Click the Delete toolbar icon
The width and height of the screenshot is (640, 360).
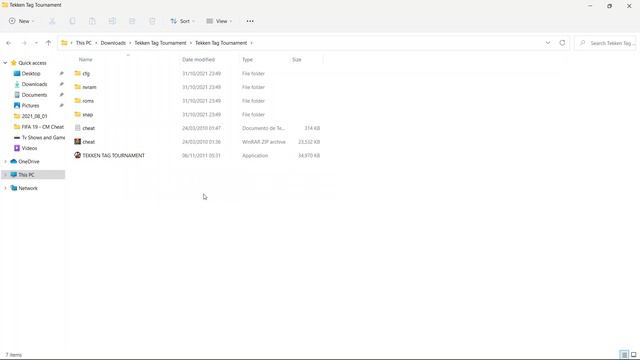coord(152,21)
